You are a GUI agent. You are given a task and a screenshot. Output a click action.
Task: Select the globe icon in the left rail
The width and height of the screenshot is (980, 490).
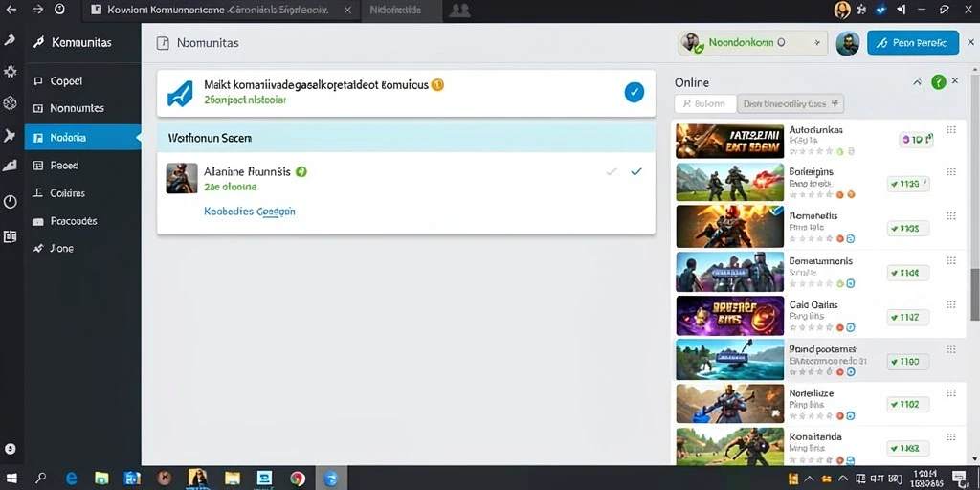click(x=10, y=103)
